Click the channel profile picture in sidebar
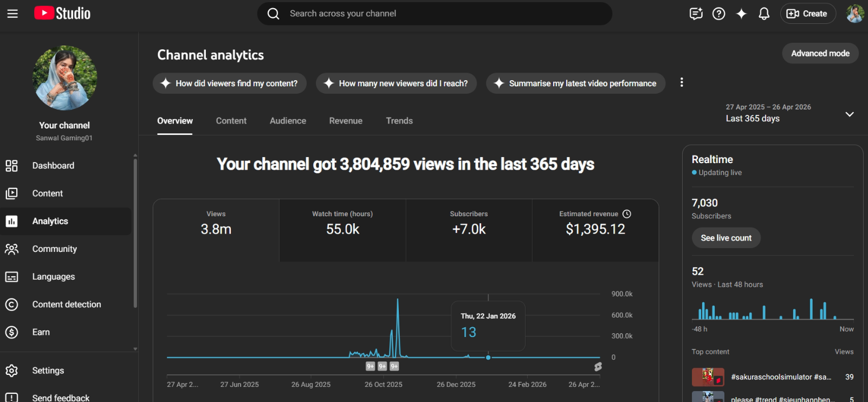 (x=65, y=78)
